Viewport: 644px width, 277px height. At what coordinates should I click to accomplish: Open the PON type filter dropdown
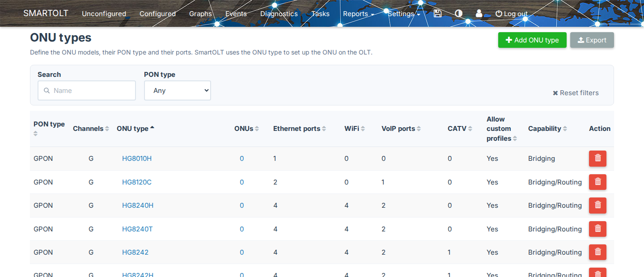tap(178, 91)
